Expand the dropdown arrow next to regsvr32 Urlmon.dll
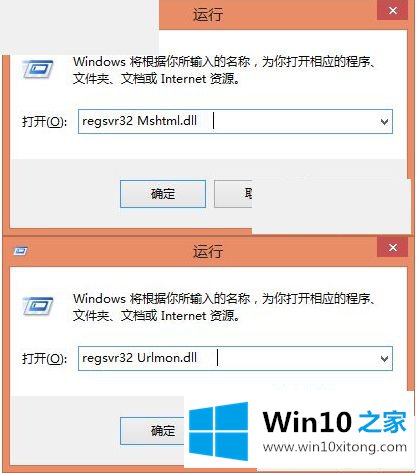Image resolution: width=419 pixels, height=473 pixels. tap(384, 359)
